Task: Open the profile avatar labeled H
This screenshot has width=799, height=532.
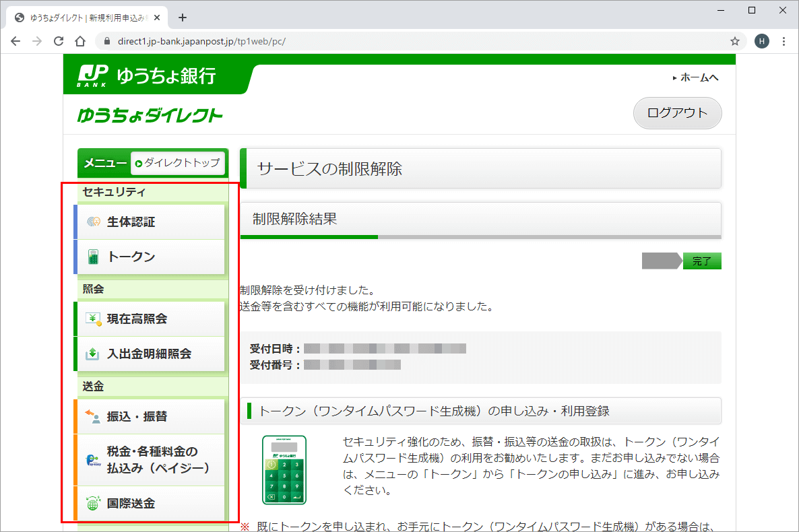Action: [x=762, y=41]
